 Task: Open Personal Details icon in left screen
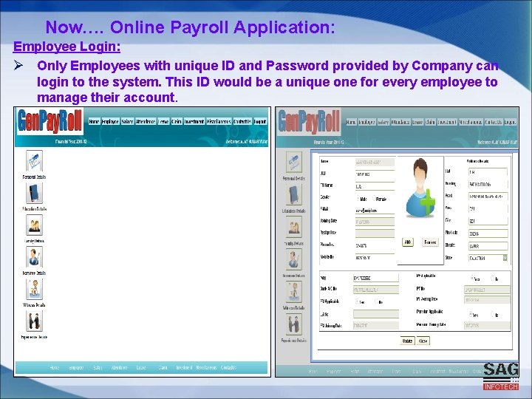point(34,161)
